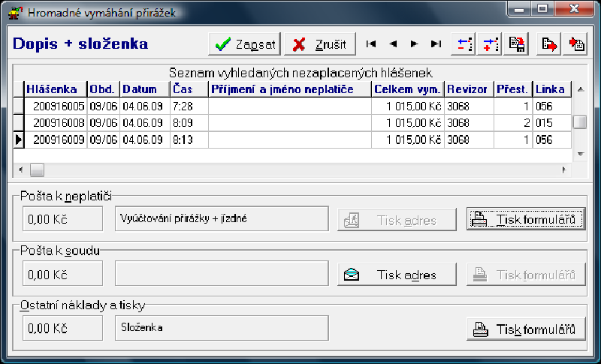Viewport: 601px width, 364px height.
Task: Click amount field in Pošta k neplatiči
Action: click(63, 219)
